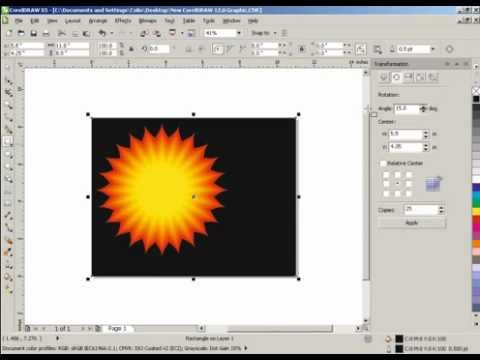Viewport: 480px width, 360px height.
Task: Click the Options button on the standard toolbar
Action: pos(284,33)
